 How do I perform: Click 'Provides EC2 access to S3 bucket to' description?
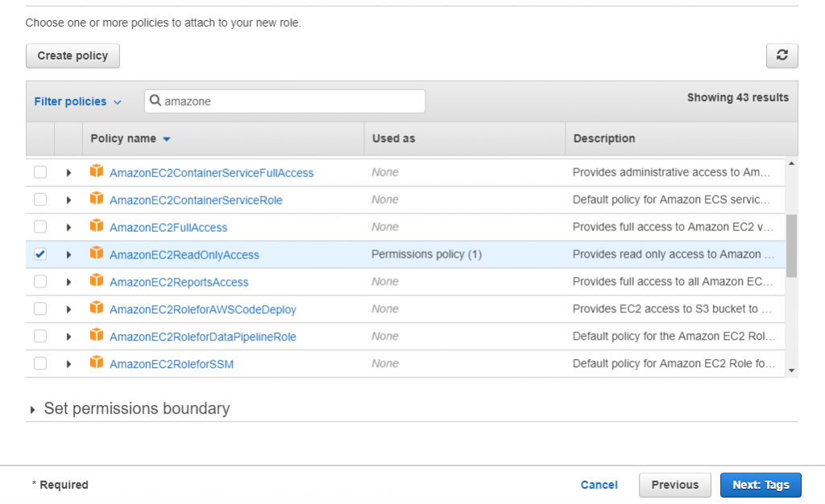672,309
